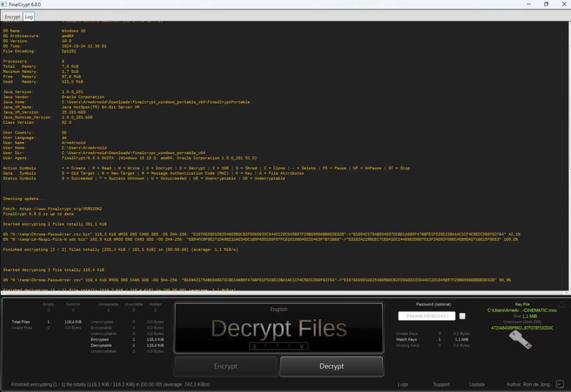Click the 'Started encrypting 2 files' log line
Image resolution: width=571 pixels, height=392 pixels.
coord(55,224)
